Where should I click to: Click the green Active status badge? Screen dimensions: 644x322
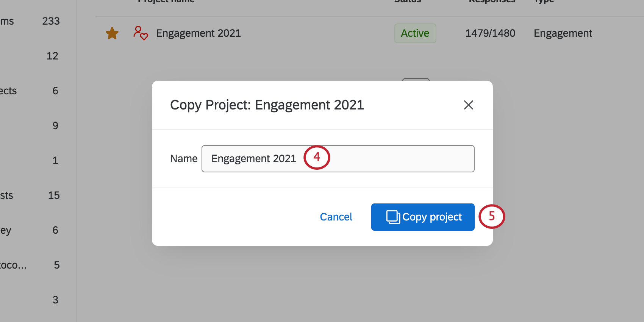click(x=415, y=33)
